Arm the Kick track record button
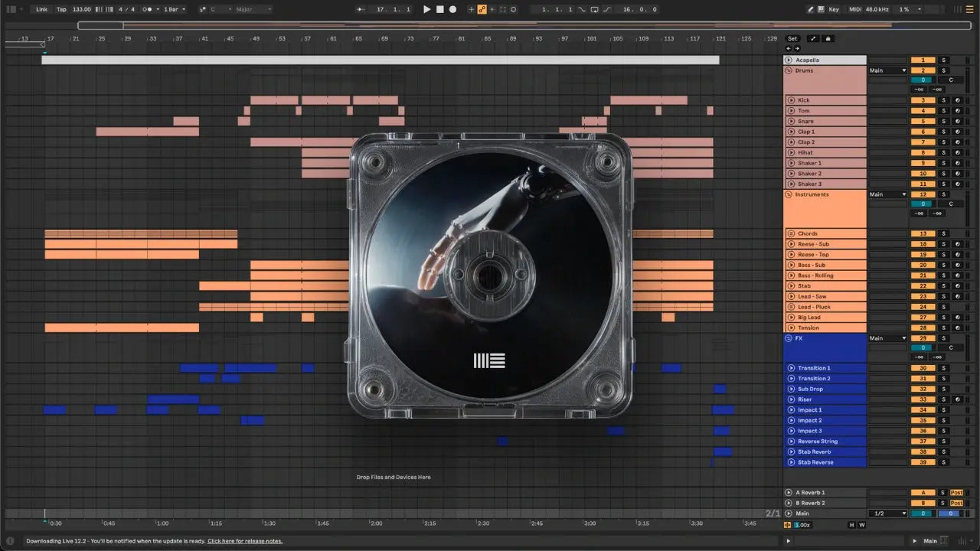The height and width of the screenshot is (551, 980). pos(957,100)
